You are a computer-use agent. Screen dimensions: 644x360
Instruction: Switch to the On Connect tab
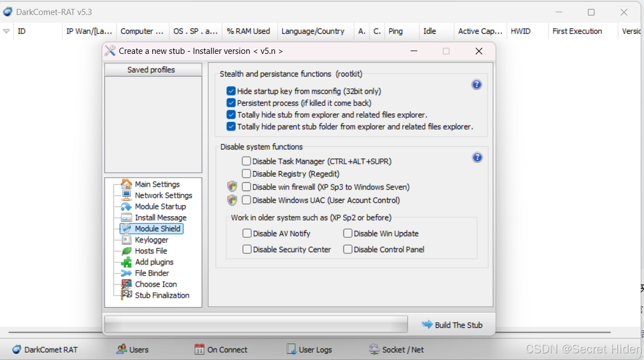click(221, 349)
